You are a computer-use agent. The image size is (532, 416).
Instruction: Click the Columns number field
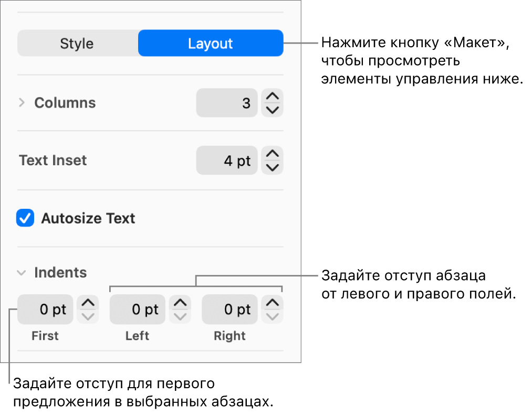click(x=227, y=103)
